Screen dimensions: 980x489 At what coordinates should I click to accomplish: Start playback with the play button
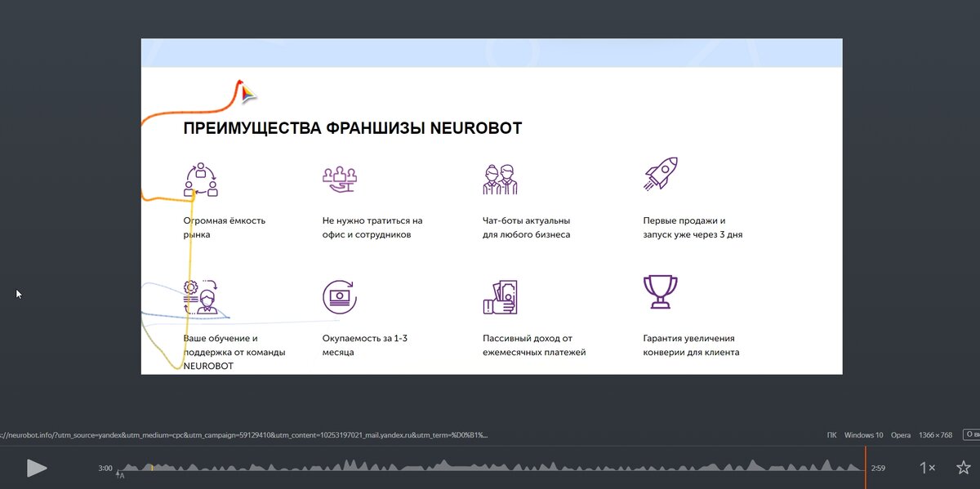[x=37, y=468]
